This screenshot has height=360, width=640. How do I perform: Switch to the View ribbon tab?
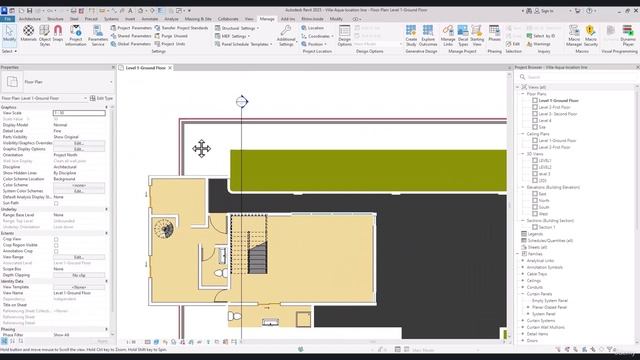click(249, 19)
